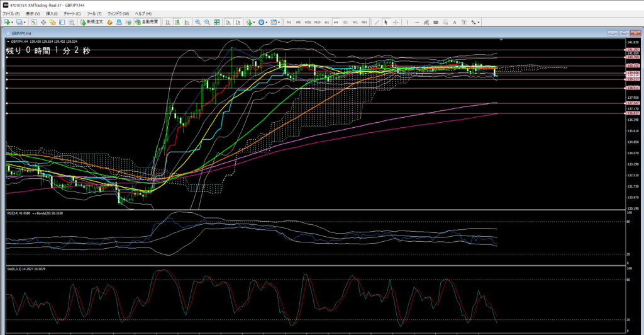Switch timeframe to M15

coord(308,22)
